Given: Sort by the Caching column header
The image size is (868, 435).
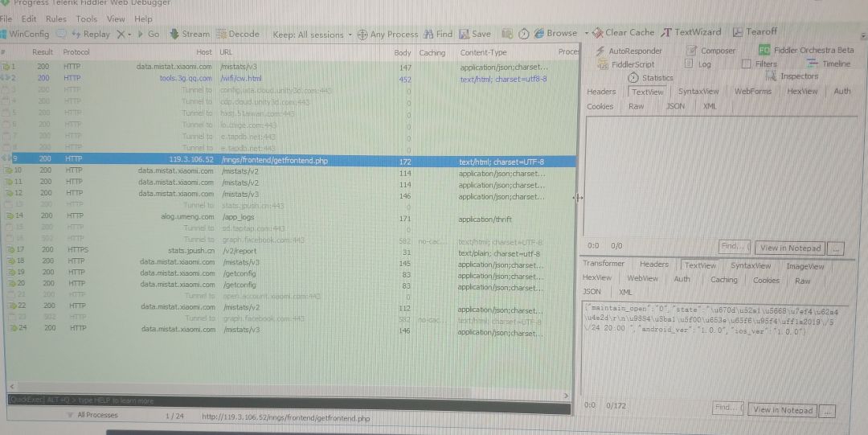Looking at the screenshot, I should (432, 52).
